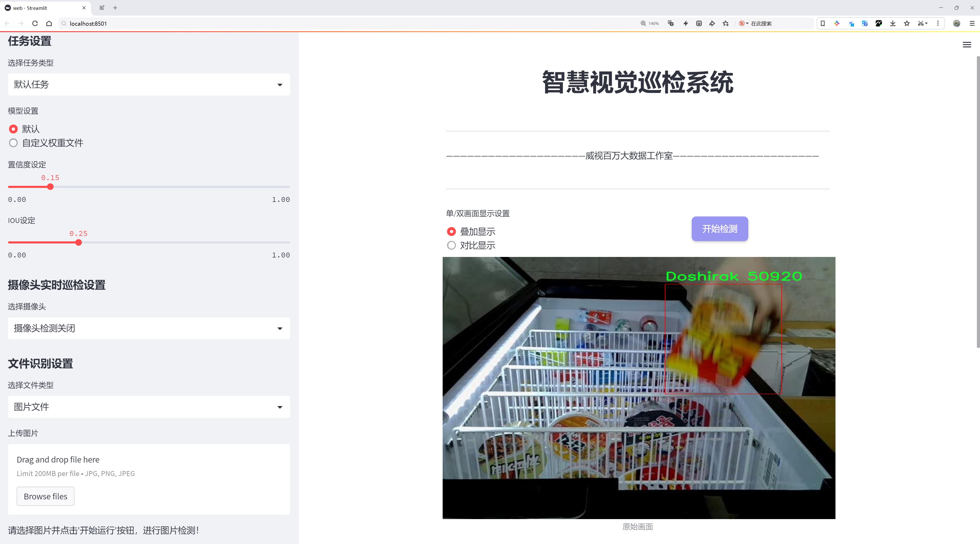
Task: Click the 摄像头实时巡检设置 heading
Action: [x=57, y=285]
